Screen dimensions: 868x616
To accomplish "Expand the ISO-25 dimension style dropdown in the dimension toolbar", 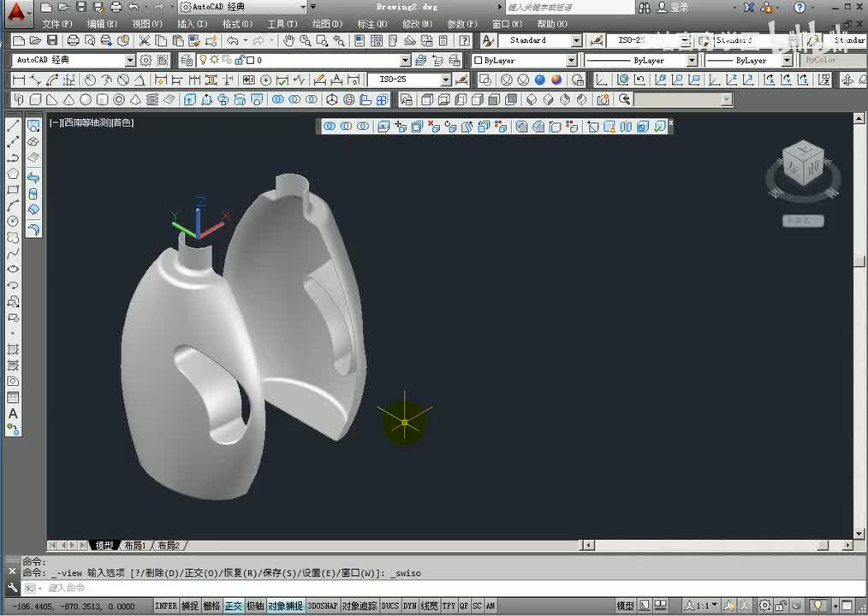I will [x=446, y=80].
